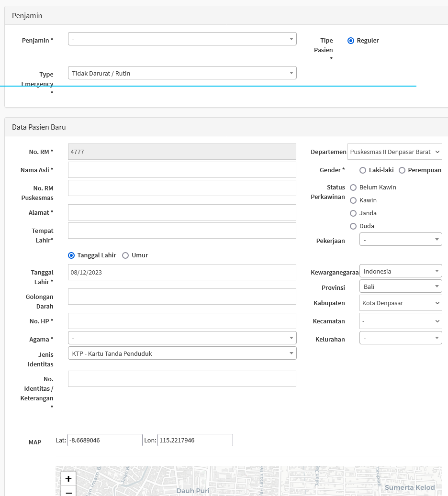Open the Type Emergency dropdown
The image size is (448, 496).
coord(182,73)
